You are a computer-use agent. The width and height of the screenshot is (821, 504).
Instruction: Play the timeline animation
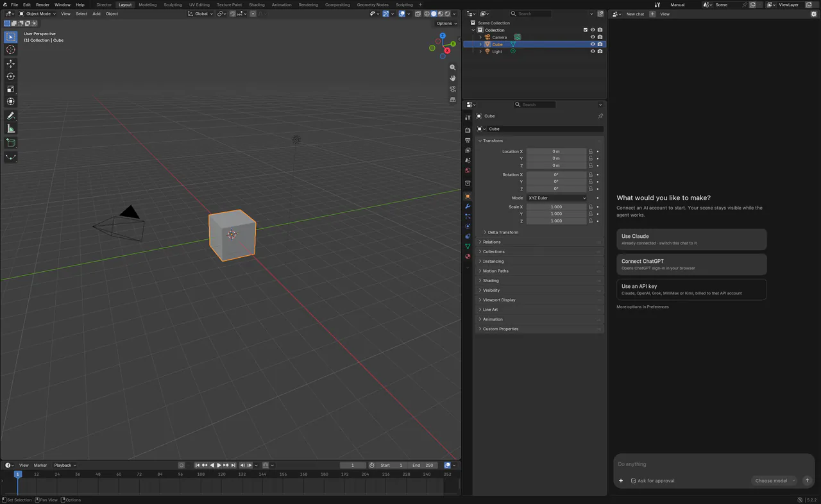pyautogui.click(x=219, y=466)
